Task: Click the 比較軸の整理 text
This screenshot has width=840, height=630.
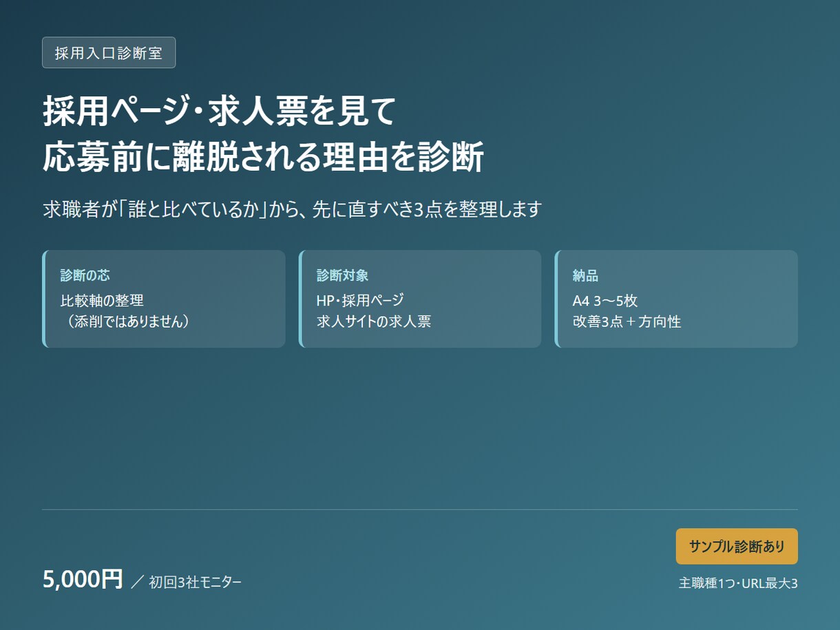Action: (x=102, y=301)
